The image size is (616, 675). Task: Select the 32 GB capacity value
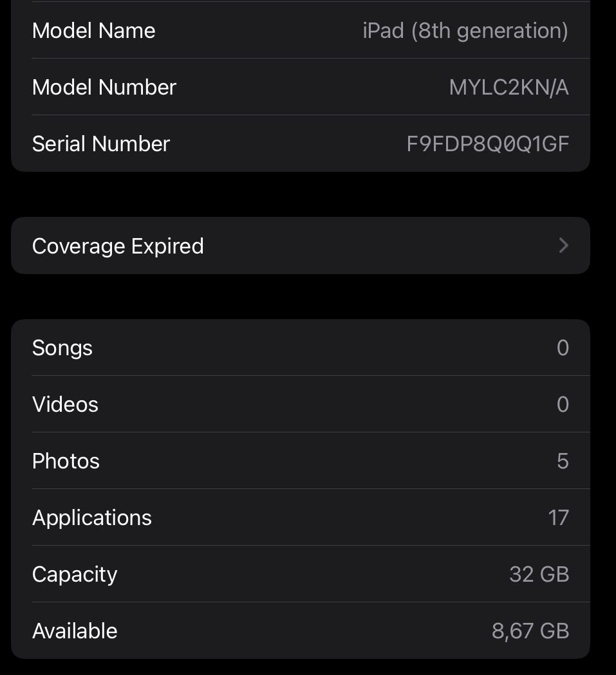tap(539, 574)
